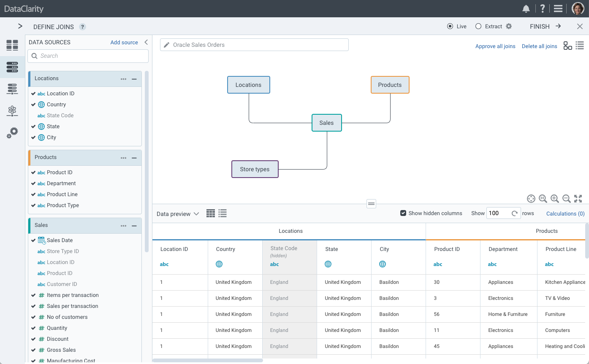Collapse the Products source panel

pyautogui.click(x=134, y=157)
